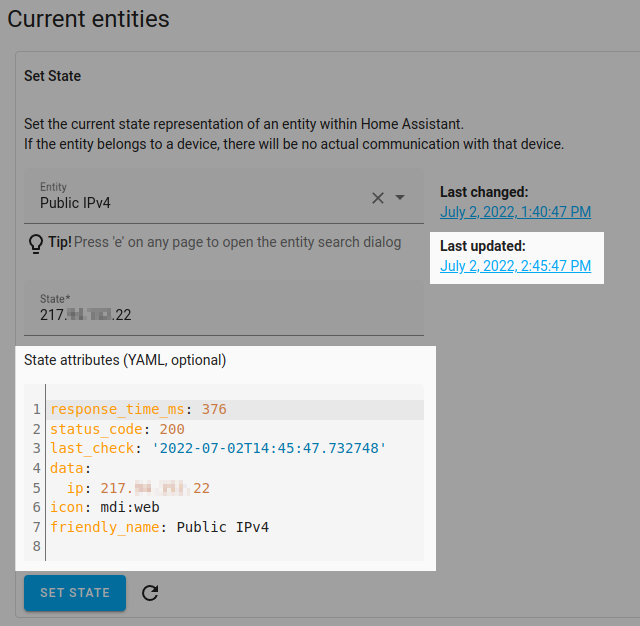Image resolution: width=640 pixels, height=626 pixels.
Task: Open Last changed July 2, 2022, 1:40:47 PM link
Action: tap(516, 212)
